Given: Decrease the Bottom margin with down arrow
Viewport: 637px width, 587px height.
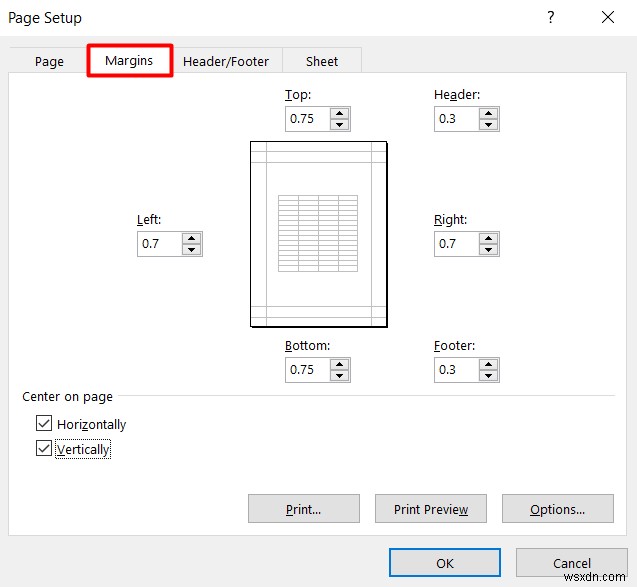Looking at the screenshot, I should coord(340,376).
